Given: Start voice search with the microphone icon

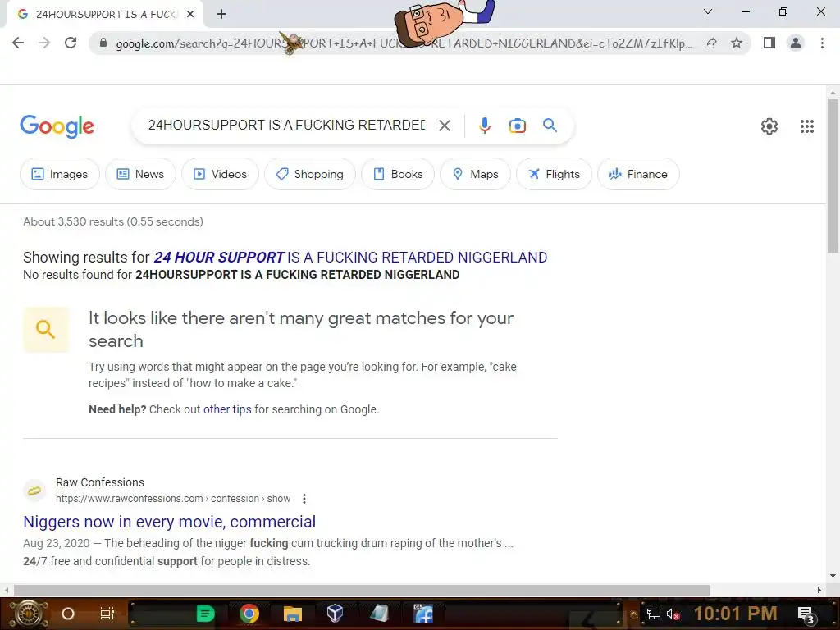Looking at the screenshot, I should tap(484, 126).
